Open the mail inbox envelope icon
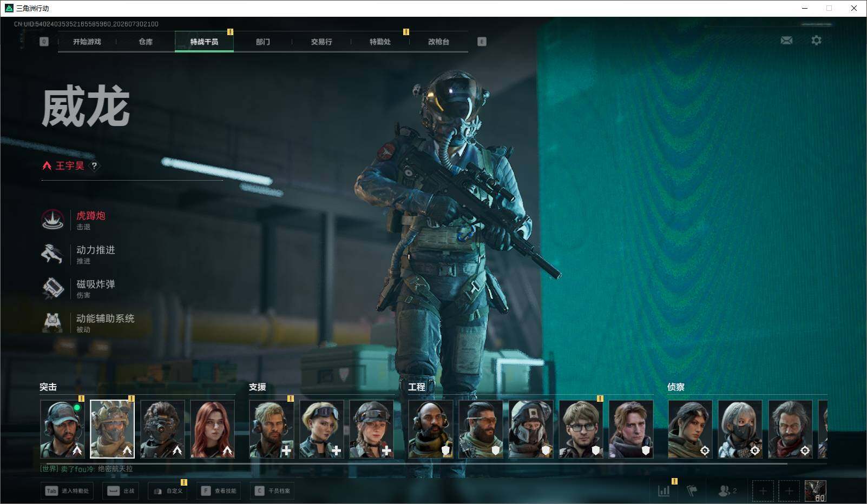This screenshot has width=867, height=504. [x=786, y=41]
